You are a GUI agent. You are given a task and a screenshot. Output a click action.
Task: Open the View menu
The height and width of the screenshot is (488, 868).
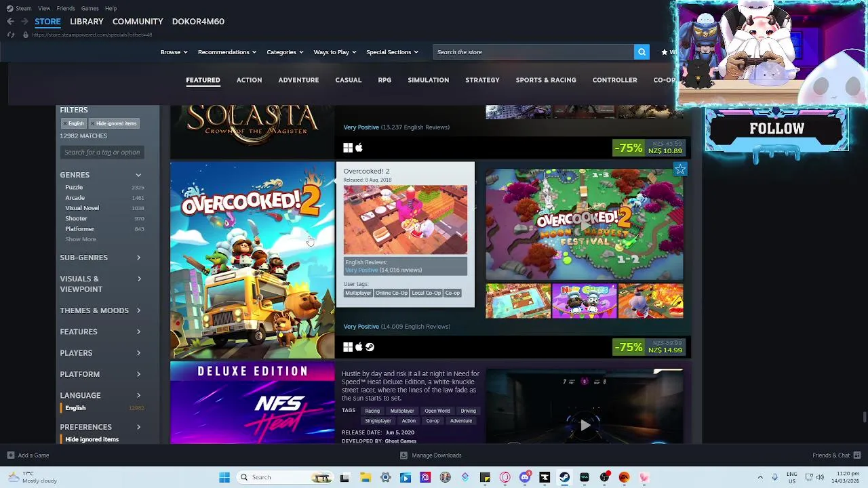tap(44, 8)
